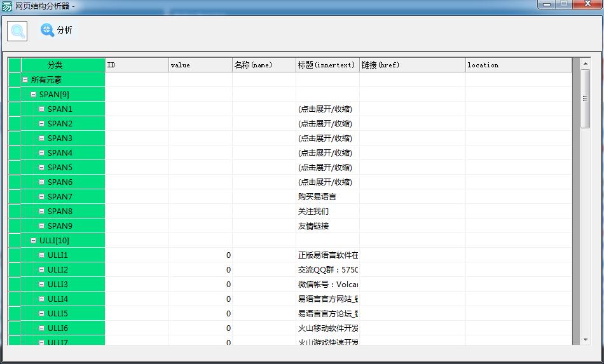Collapse the 所有元素 root node
Screen dimensions: 604x364
[x=25, y=80]
